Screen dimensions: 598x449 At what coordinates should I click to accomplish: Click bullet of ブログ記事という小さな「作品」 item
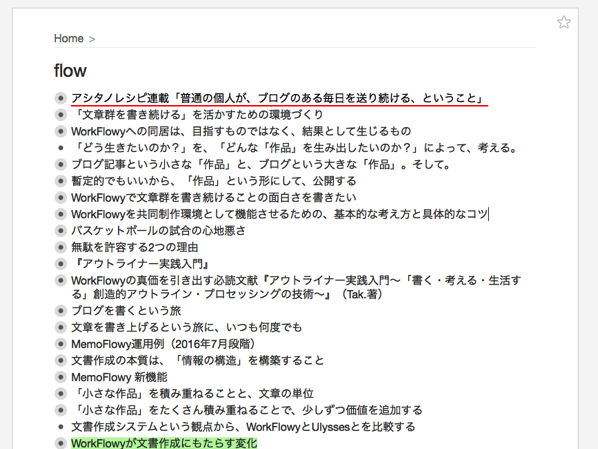[61, 164]
